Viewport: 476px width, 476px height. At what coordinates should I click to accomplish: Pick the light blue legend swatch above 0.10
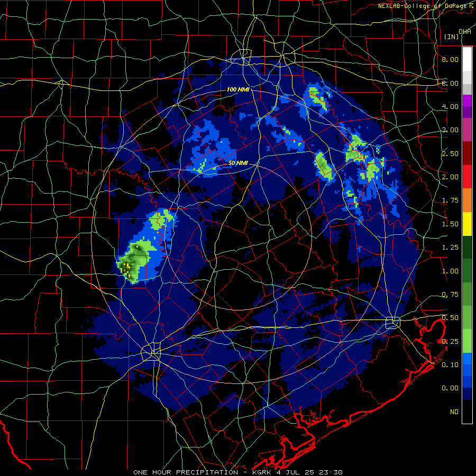point(467,359)
